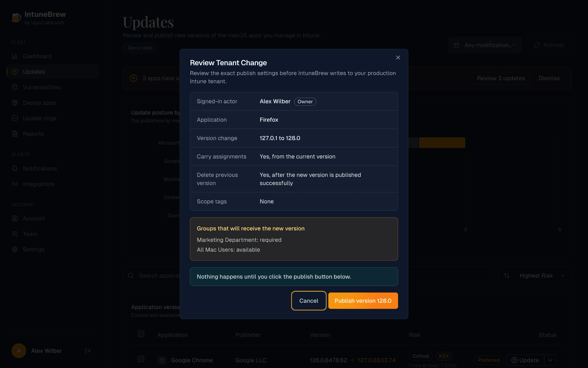Screen dimensions: 588x368
Task: Select the All Mac Users: available line
Action: (229, 250)
